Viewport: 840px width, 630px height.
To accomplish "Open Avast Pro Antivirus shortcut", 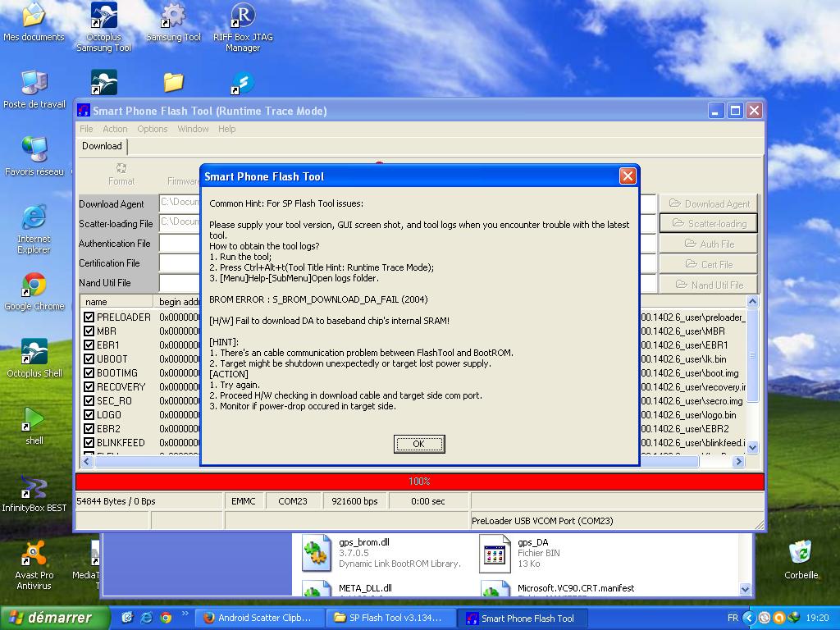I will point(34,565).
